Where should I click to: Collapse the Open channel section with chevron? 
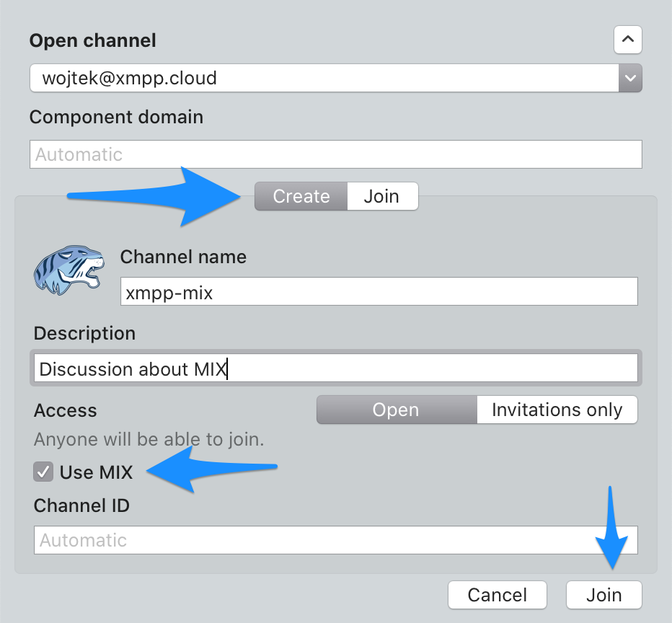click(x=627, y=40)
